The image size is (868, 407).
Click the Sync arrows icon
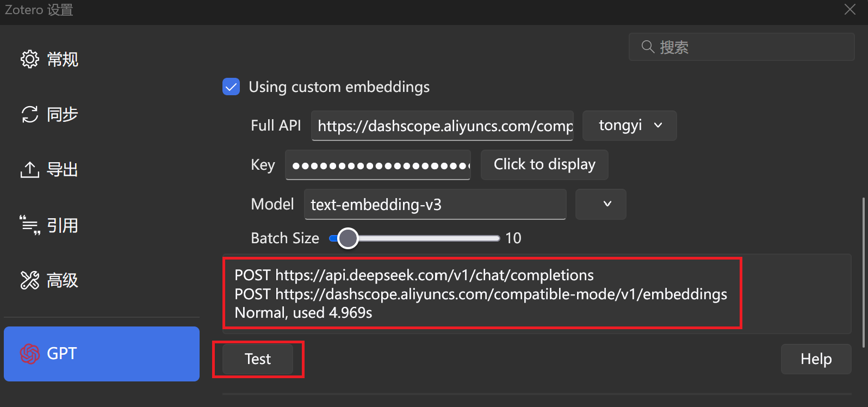pyautogui.click(x=30, y=114)
